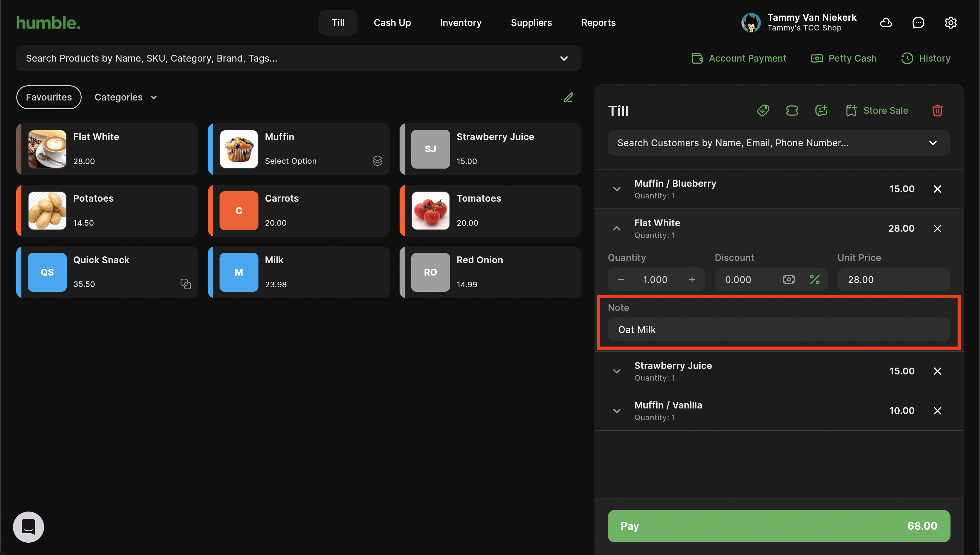The width and height of the screenshot is (980, 555).
Task: Switch discount to cash amount mode
Action: pyautogui.click(x=788, y=279)
